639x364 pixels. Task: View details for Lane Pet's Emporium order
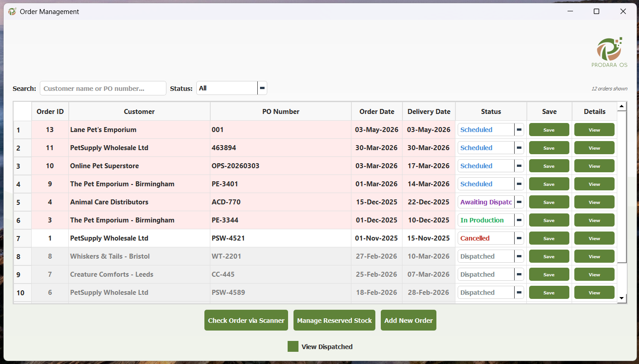coord(594,130)
